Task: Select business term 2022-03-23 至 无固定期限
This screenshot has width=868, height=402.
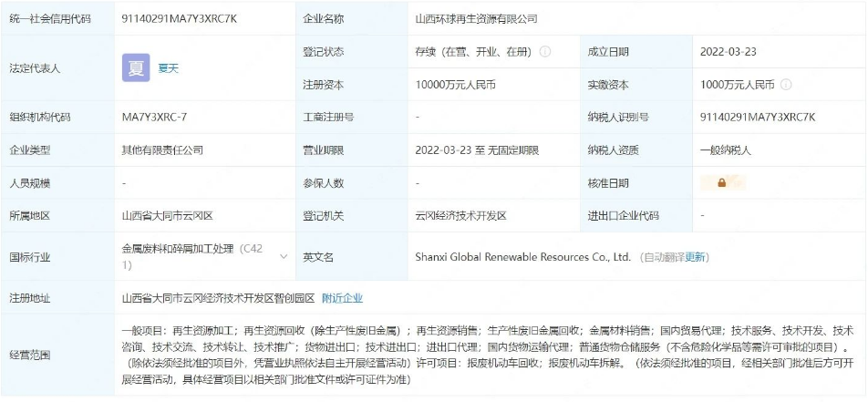Action: (x=477, y=150)
